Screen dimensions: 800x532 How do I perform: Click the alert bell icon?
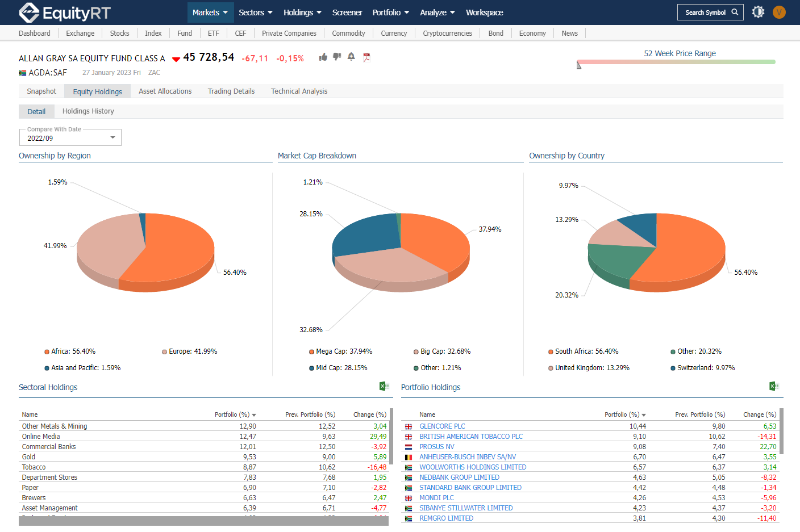point(351,57)
